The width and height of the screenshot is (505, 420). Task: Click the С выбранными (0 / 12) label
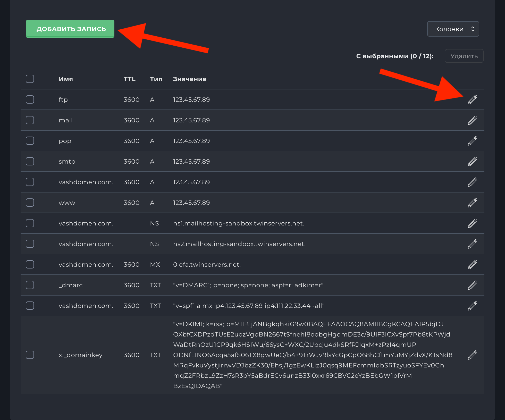395,56
